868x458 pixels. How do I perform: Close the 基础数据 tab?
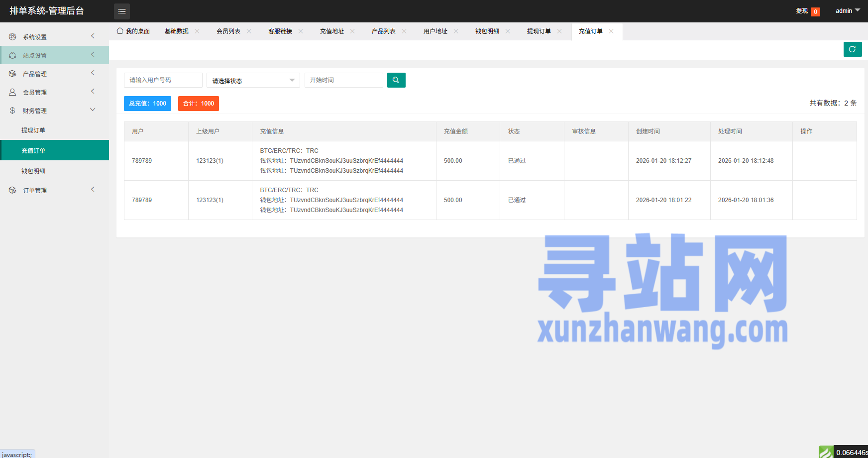[x=198, y=31]
